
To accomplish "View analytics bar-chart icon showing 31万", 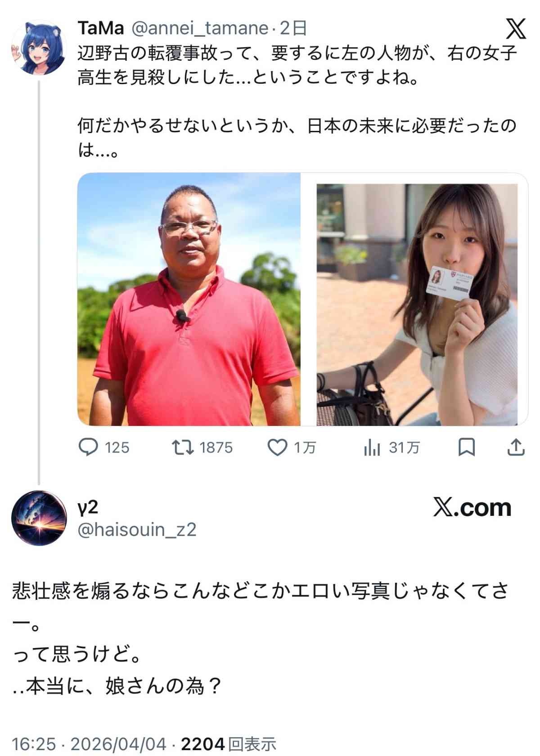I will (x=372, y=447).
